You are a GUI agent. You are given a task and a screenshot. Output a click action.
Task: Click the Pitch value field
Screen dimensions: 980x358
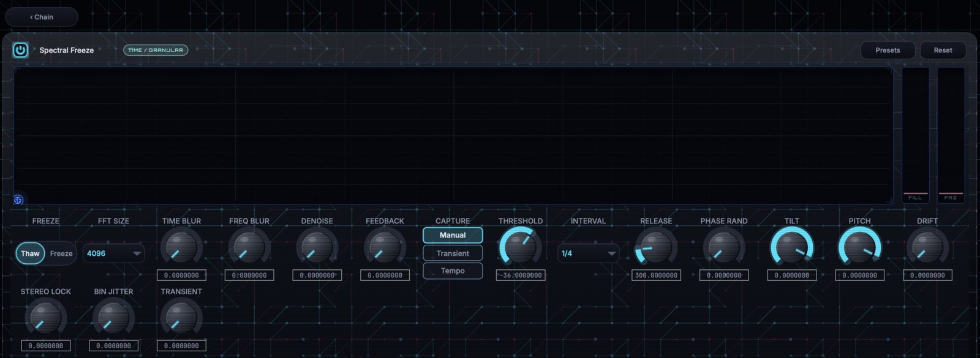pyautogui.click(x=859, y=275)
